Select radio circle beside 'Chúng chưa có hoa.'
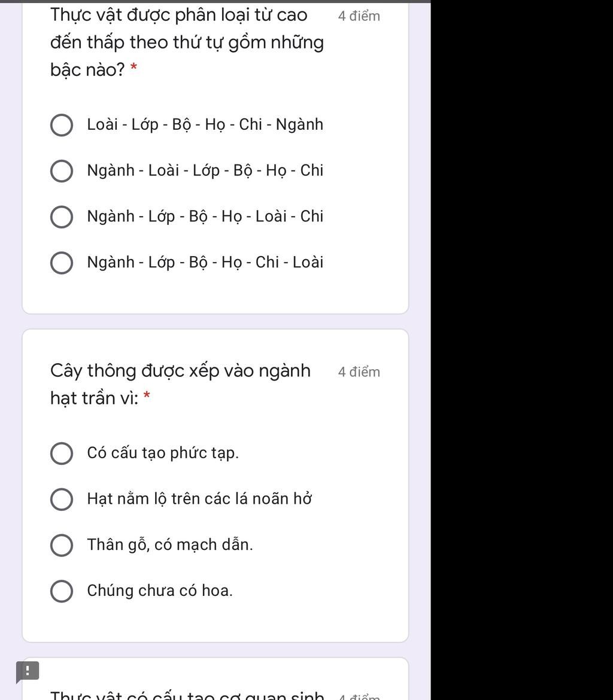Viewport: 613px width, 700px height. pos(61,591)
